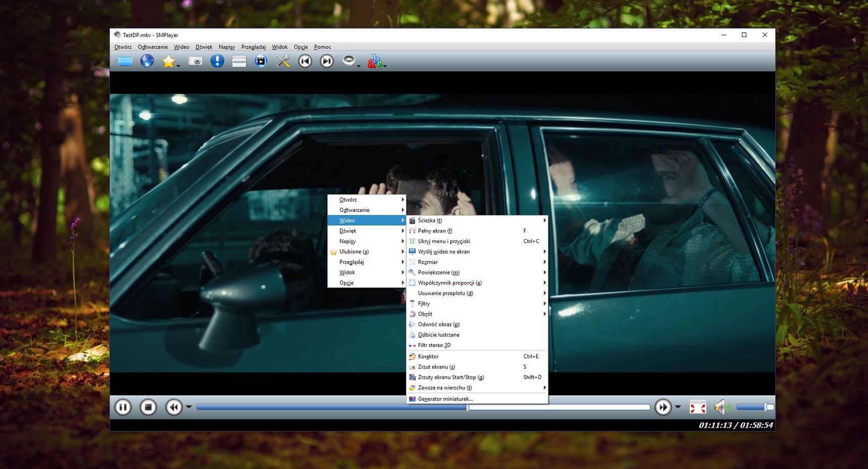The image size is (868, 469).
Task: Click the subtitles abc toolbar icon
Action: tap(375, 62)
